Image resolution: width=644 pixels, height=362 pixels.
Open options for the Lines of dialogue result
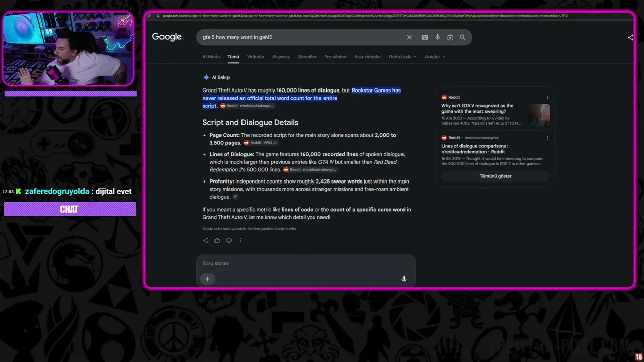[x=547, y=138]
